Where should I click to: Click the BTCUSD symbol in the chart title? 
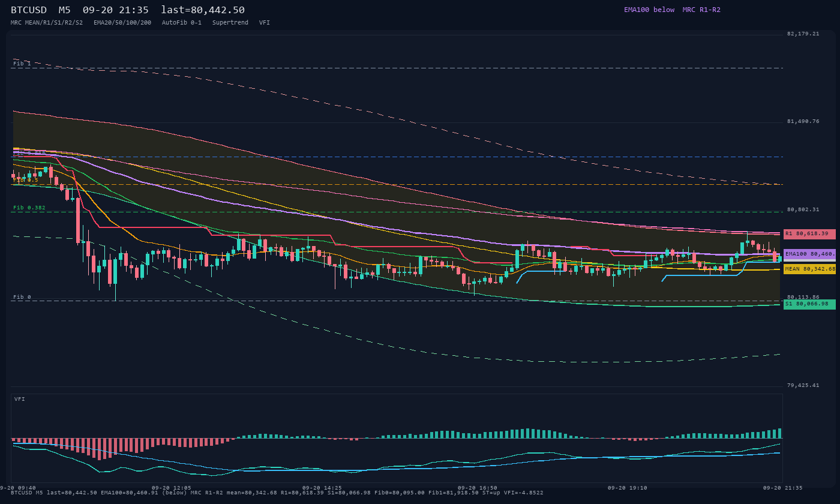click(29, 10)
